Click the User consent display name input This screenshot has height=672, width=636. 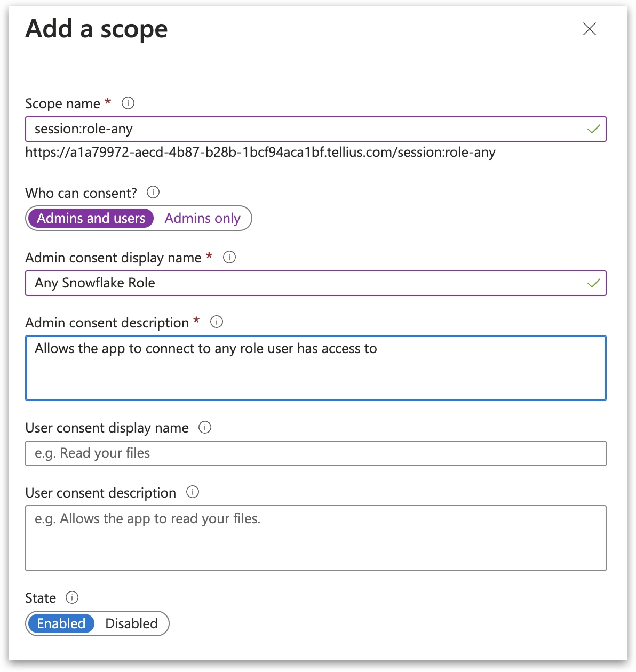point(315,453)
